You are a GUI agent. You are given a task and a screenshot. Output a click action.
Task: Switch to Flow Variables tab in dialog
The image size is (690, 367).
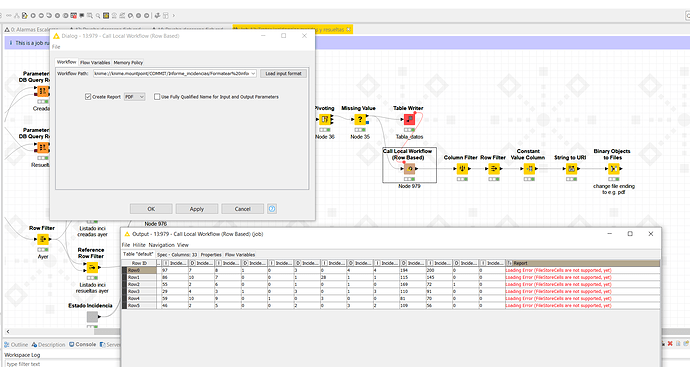95,62
